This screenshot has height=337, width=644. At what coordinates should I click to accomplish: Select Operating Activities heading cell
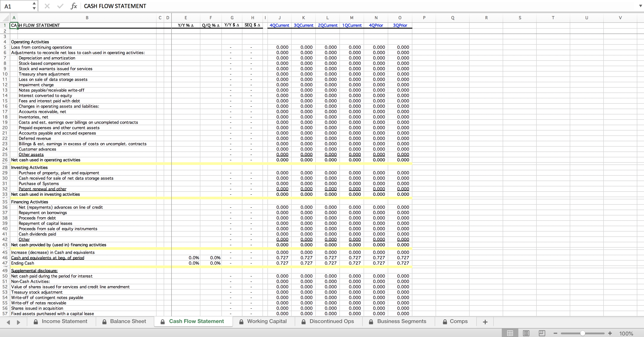click(30, 42)
